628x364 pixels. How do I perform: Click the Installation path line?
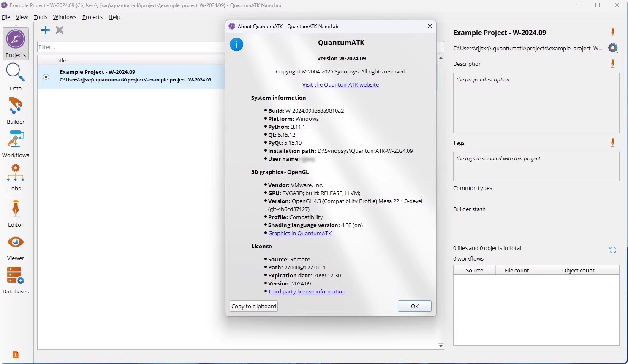[x=340, y=151]
